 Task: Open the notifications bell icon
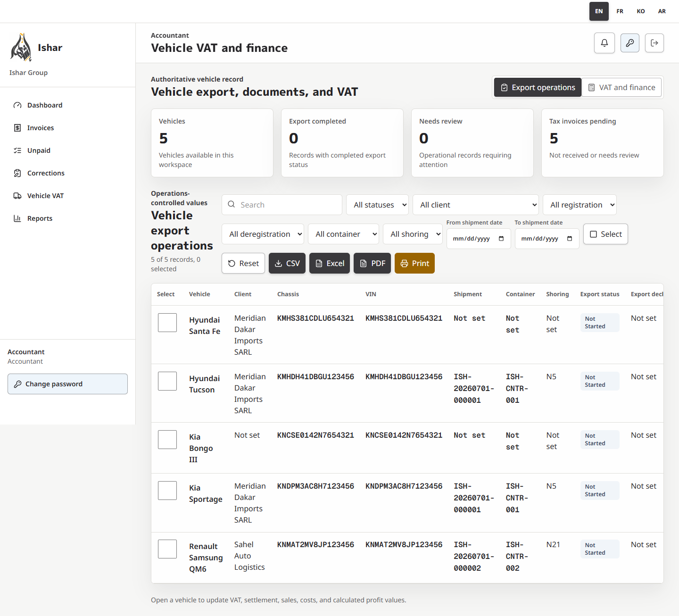point(604,43)
